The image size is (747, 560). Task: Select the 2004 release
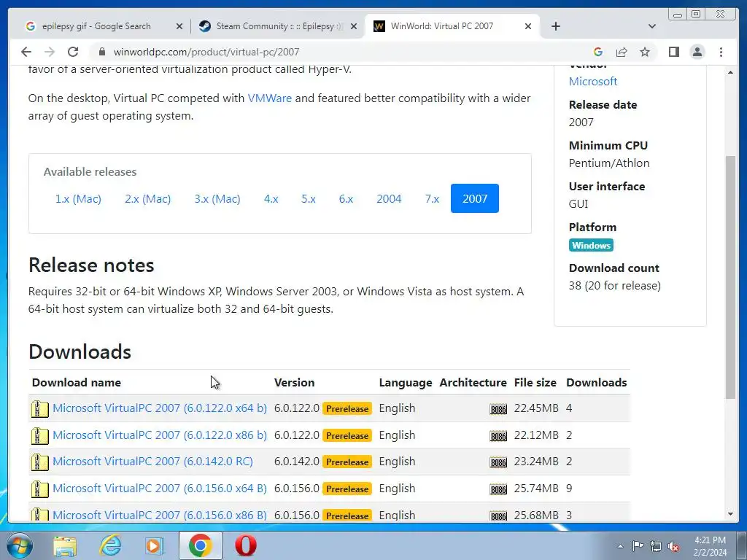tap(389, 198)
